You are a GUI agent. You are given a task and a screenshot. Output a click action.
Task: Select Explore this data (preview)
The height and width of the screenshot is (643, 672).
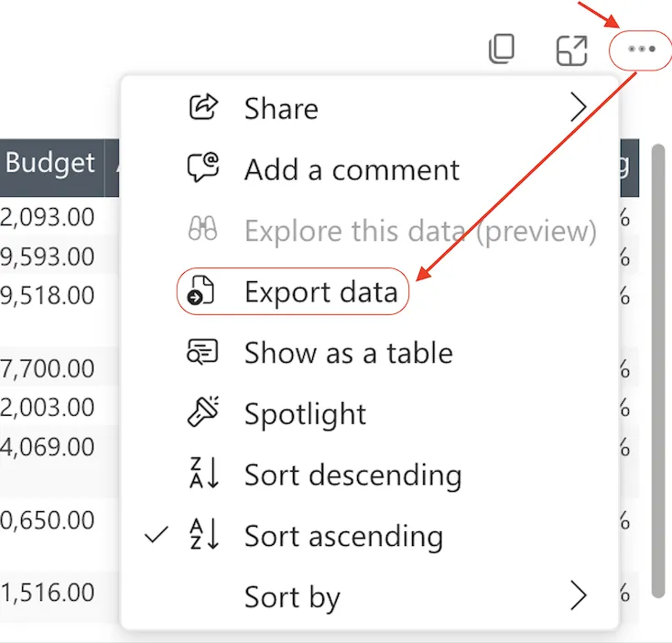[370, 230]
